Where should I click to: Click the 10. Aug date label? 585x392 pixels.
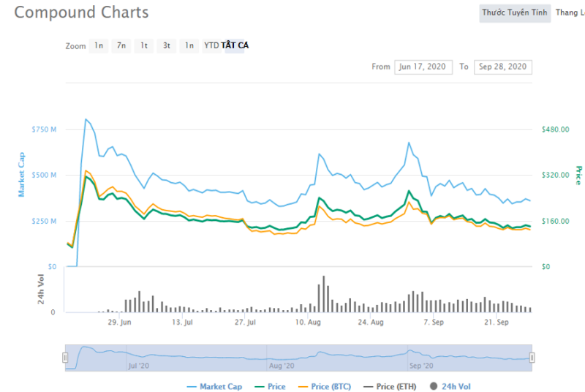pyautogui.click(x=308, y=323)
